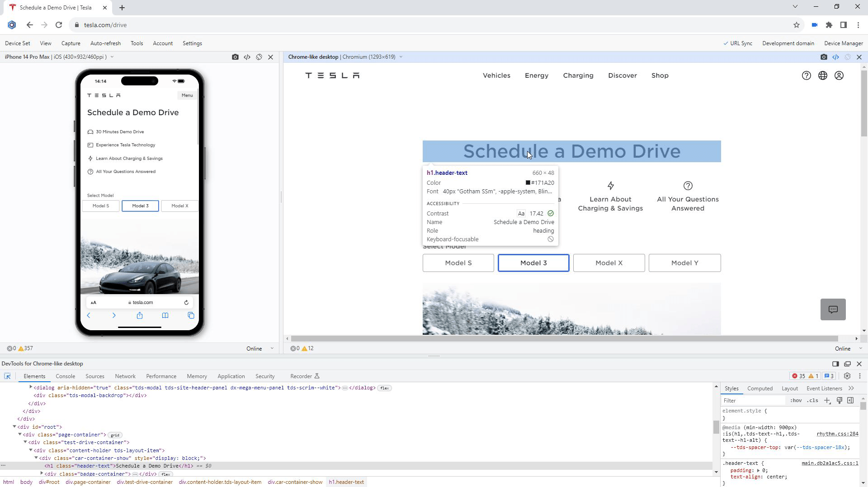Click the #171A20 color swatch in the tooltip

528,183
